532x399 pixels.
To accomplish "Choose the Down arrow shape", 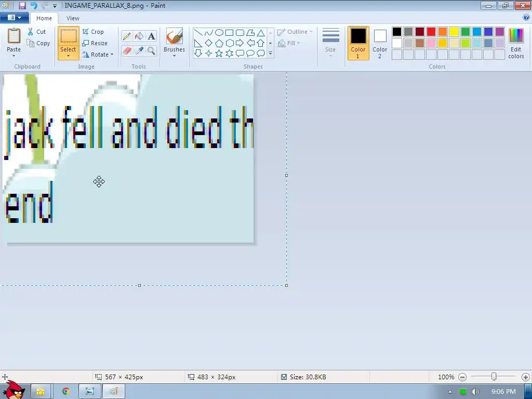I will click(x=198, y=54).
